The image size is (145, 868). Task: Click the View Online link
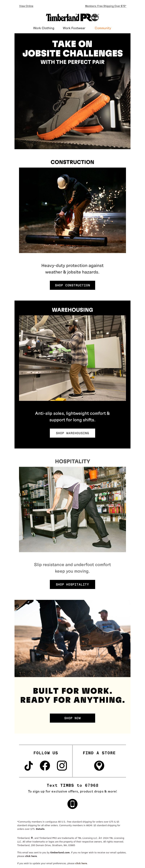26,6
